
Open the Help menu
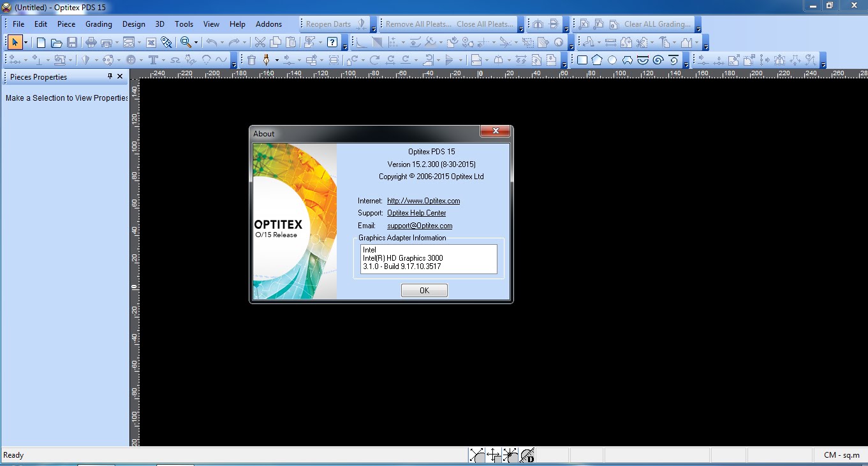coord(237,24)
